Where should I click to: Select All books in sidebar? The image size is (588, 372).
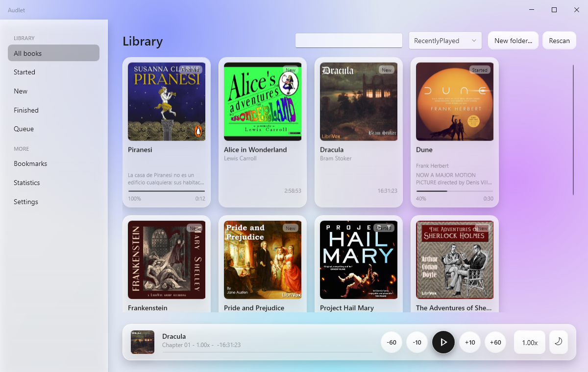(53, 53)
